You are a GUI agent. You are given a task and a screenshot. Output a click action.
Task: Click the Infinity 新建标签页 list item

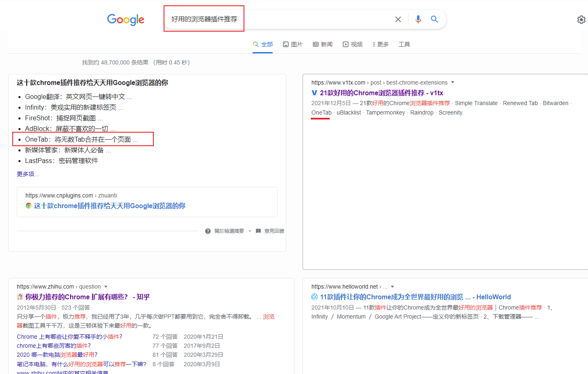(74, 108)
